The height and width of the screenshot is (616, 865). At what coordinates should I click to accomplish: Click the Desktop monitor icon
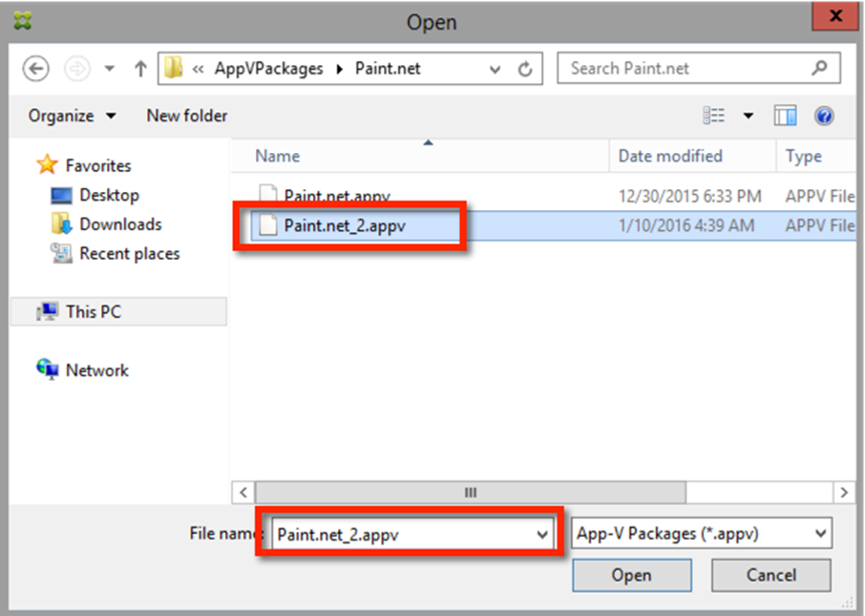tap(61, 195)
